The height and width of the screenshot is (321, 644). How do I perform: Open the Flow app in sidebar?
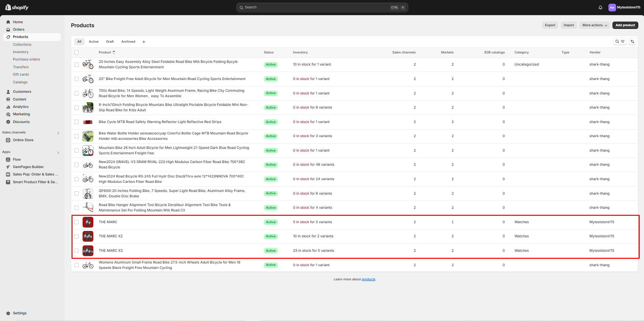point(17,160)
